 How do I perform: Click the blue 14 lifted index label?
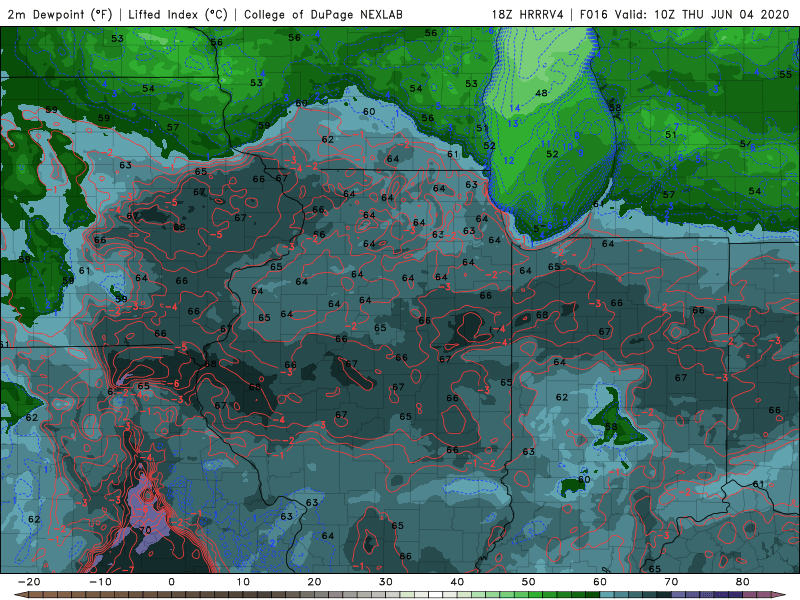[515, 108]
